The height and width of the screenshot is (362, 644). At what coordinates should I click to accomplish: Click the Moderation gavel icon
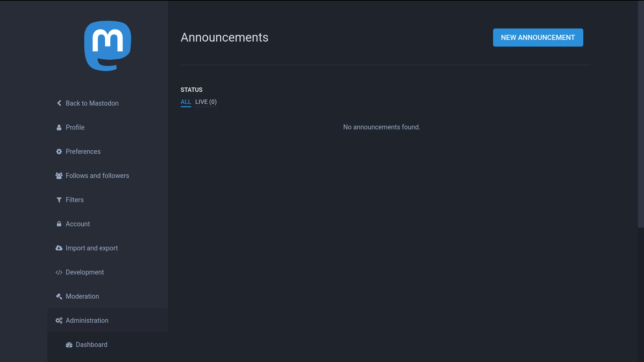point(59,296)
